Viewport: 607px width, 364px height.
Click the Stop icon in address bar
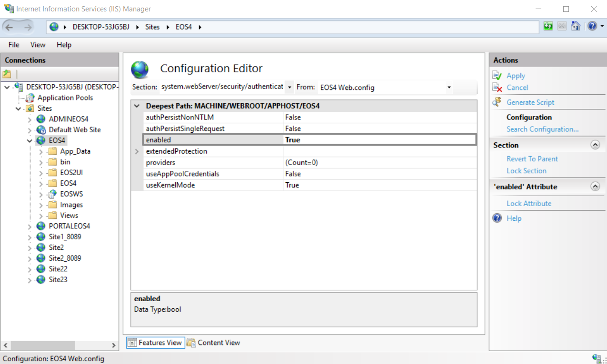[x=562, y=26]
